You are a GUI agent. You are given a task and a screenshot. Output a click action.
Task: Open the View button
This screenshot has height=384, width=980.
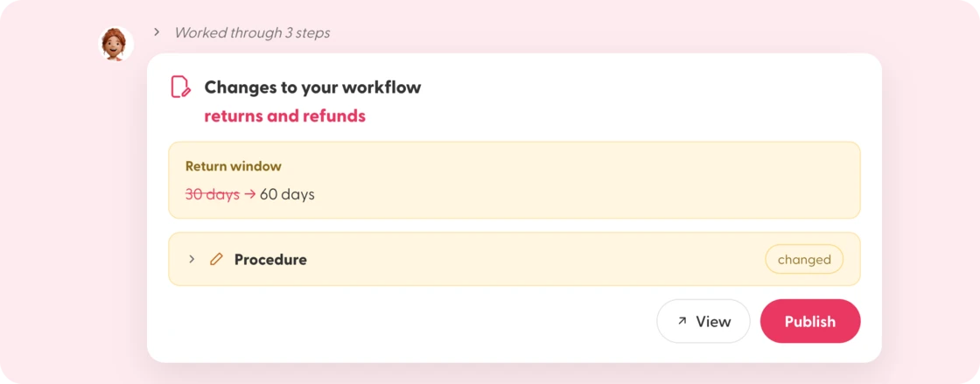(703, 321)
